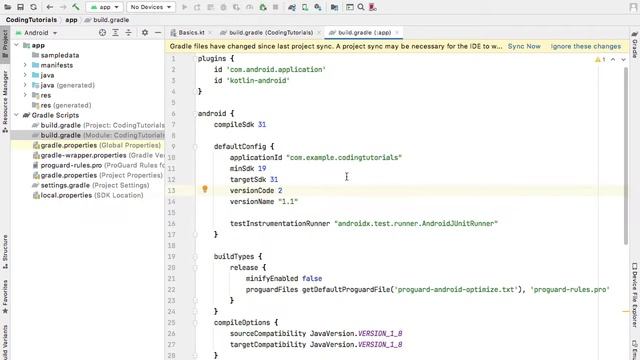
Task: Collapse the app module tree node
Action: [17, 45]
